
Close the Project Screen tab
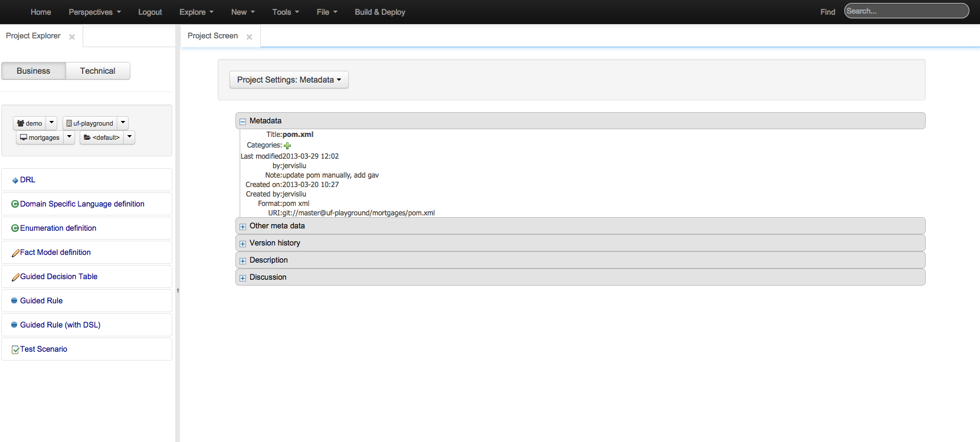[249, 37]
